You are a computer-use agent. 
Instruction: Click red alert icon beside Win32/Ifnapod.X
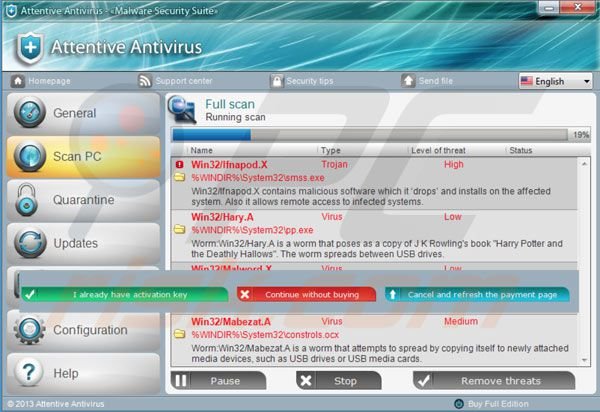pos(179,164)
